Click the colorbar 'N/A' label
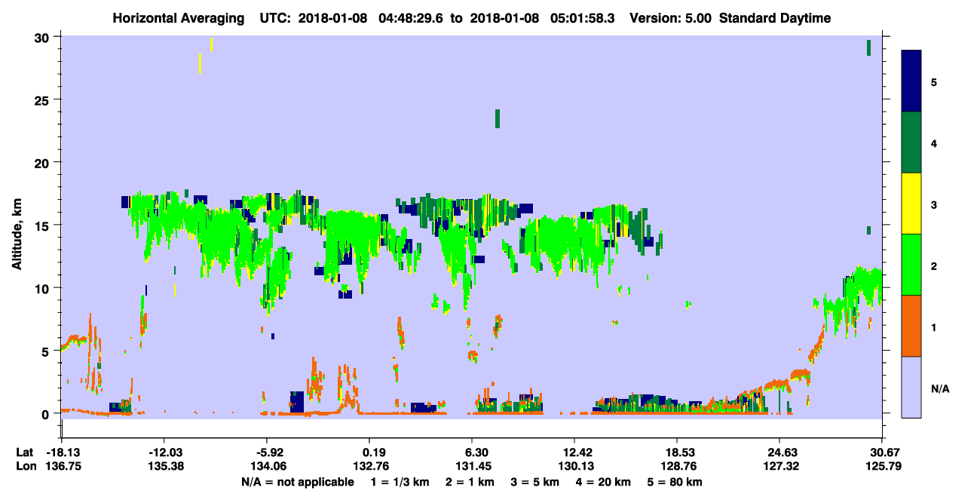The height and width of the screenshot is (503, 980). tap(940, 388)
